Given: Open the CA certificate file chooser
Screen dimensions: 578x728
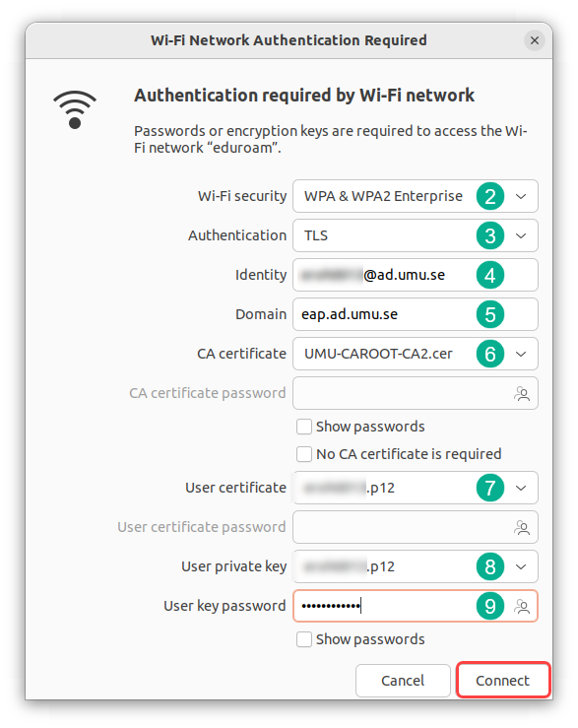Looking at the screenshot, I should click(416, 354).
